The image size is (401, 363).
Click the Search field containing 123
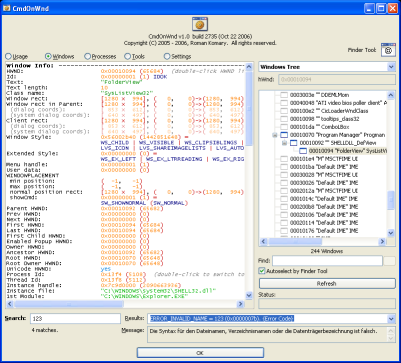[x=75, y=319]
